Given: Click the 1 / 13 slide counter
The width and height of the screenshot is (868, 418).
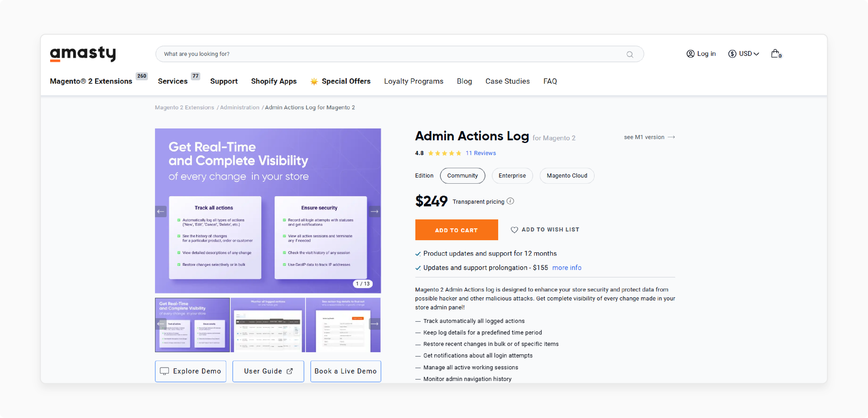Looking at the screenshot, I should pyautogui.click(x=363, y=284).
